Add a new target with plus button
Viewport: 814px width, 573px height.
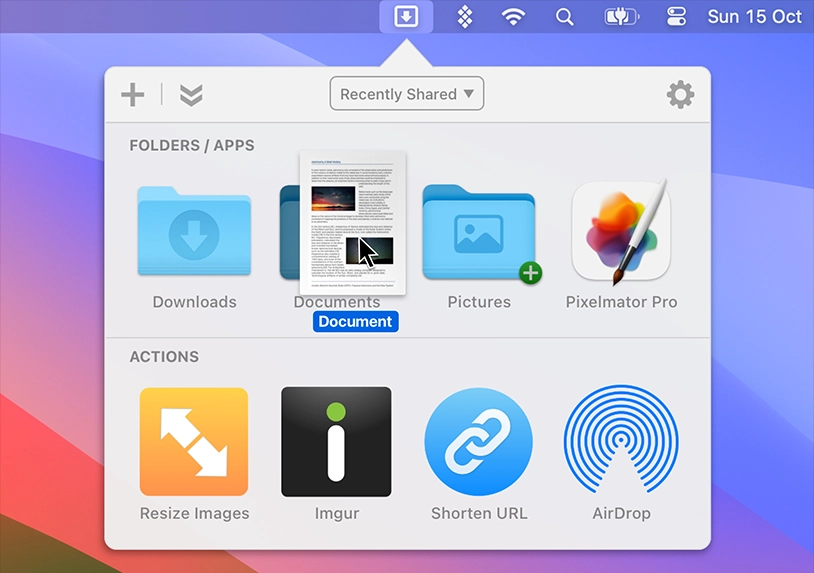click(133, 94)
